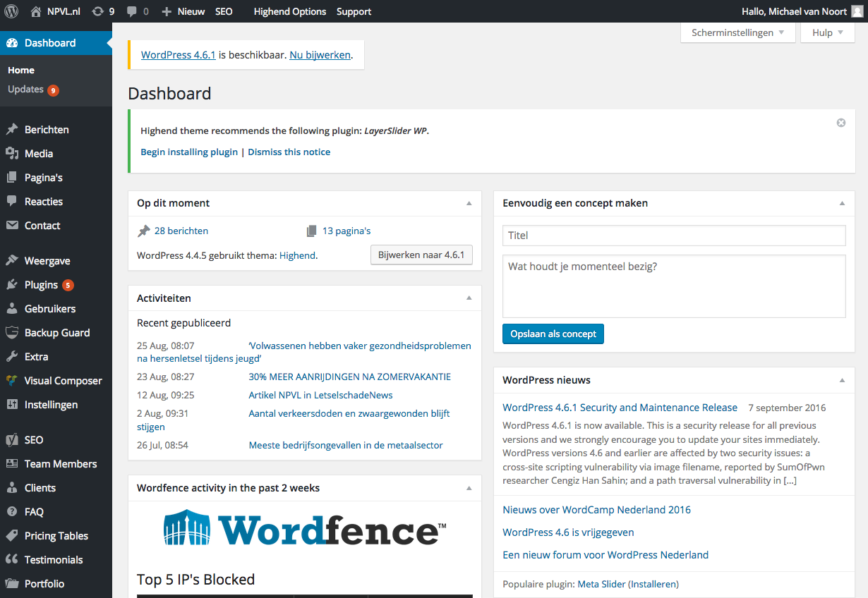
Task: Click the Bijwerken naar 4.6.1 button
Action: point(421,255)
